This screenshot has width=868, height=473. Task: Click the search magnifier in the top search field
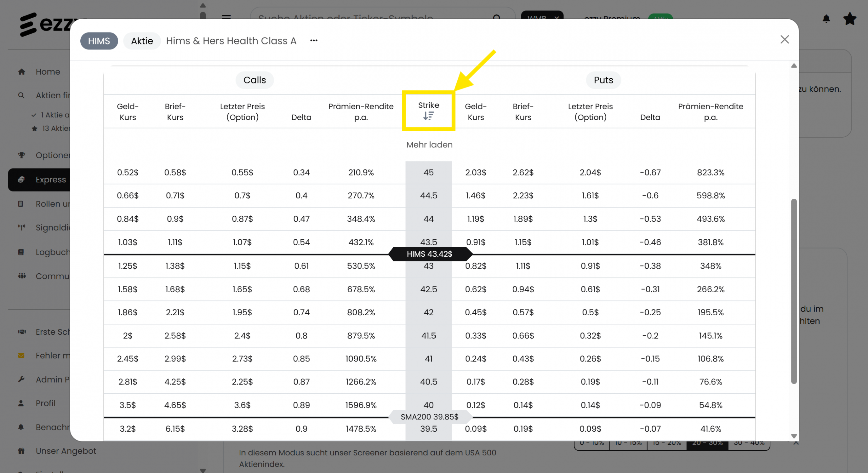tap(497, 17)
